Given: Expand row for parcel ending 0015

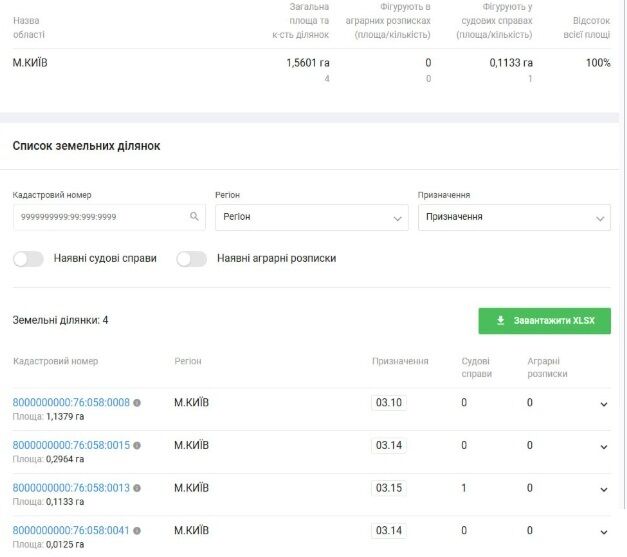Looking at the screenshot, I should (603, 447).
